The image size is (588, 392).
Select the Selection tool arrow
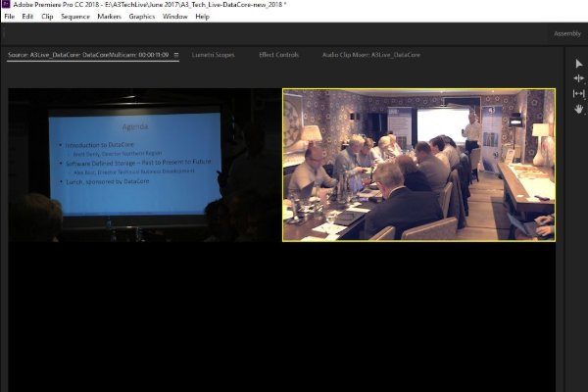[x=578, y=63]
